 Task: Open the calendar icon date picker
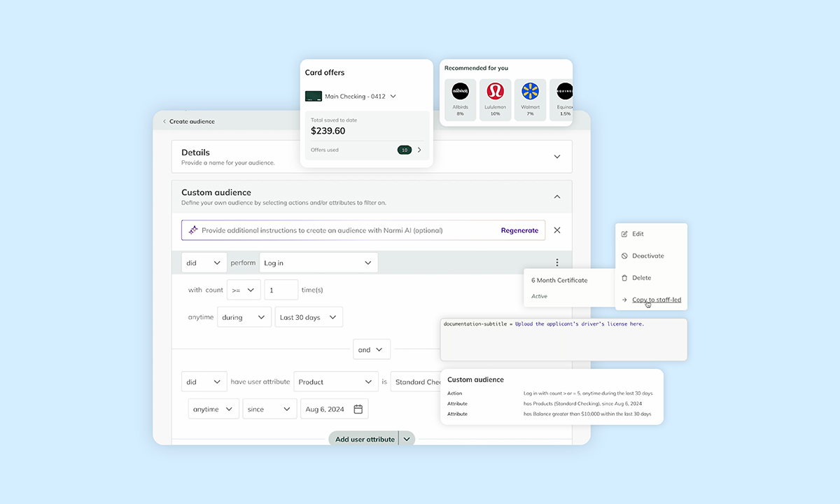point(358,409)
